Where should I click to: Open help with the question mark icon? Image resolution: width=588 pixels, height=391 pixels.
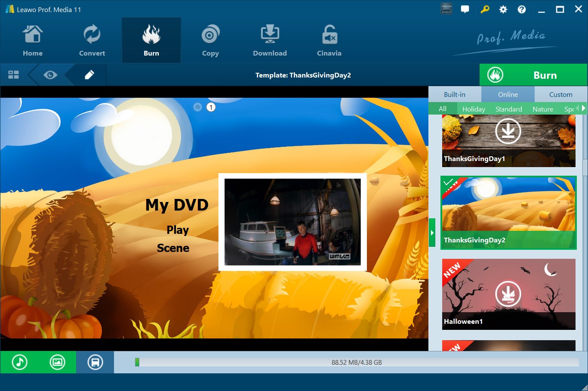click(522, 9)
